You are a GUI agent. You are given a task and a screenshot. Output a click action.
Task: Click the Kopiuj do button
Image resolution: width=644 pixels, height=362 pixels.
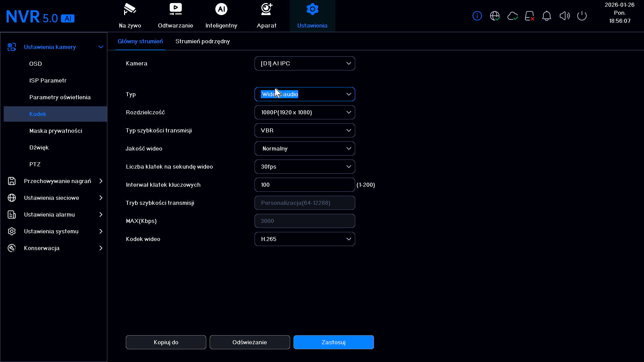tap(166, 342)
